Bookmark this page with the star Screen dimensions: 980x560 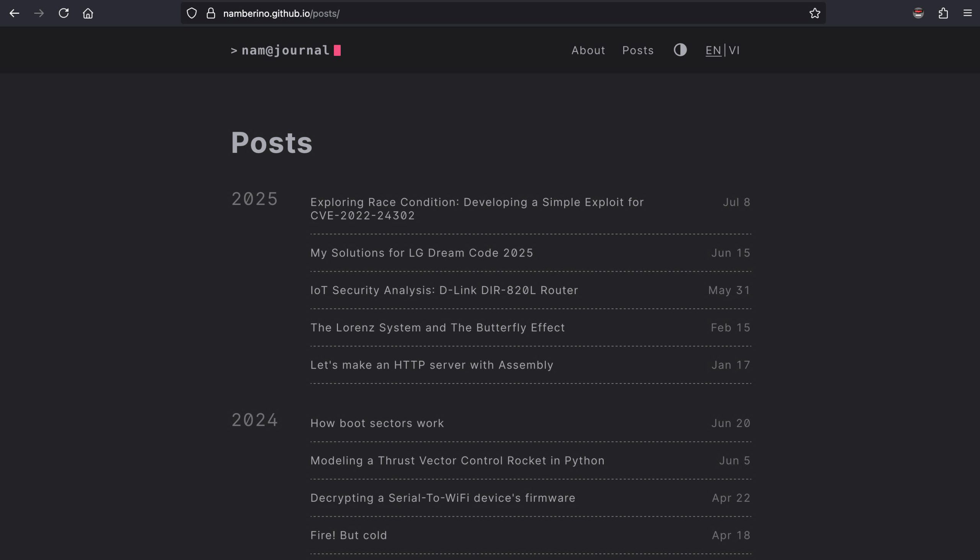coord(814,13)
